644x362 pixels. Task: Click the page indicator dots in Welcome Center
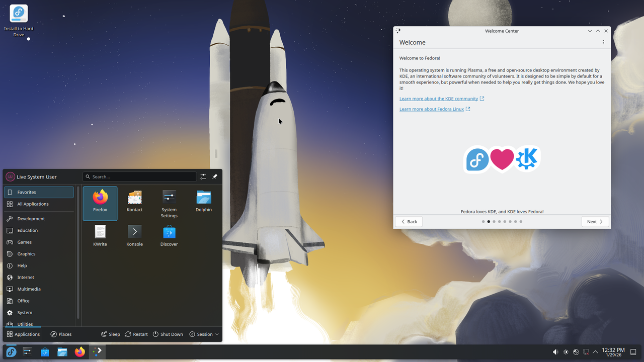coord(502,221)
